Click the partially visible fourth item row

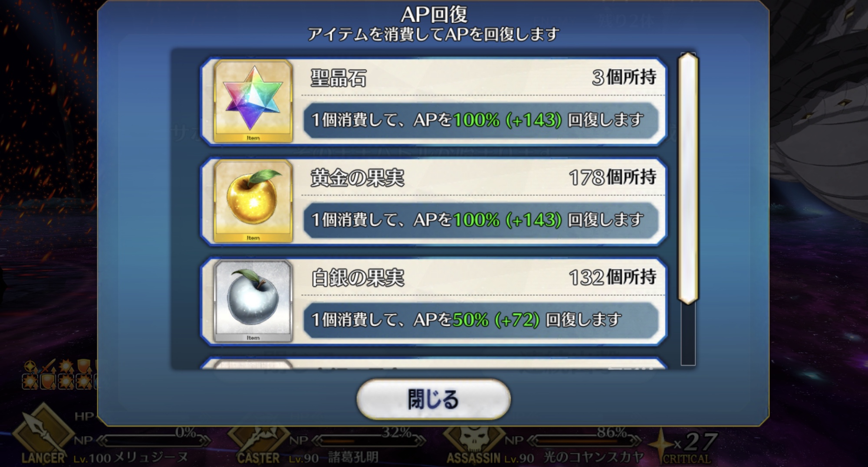coord(433,363)
